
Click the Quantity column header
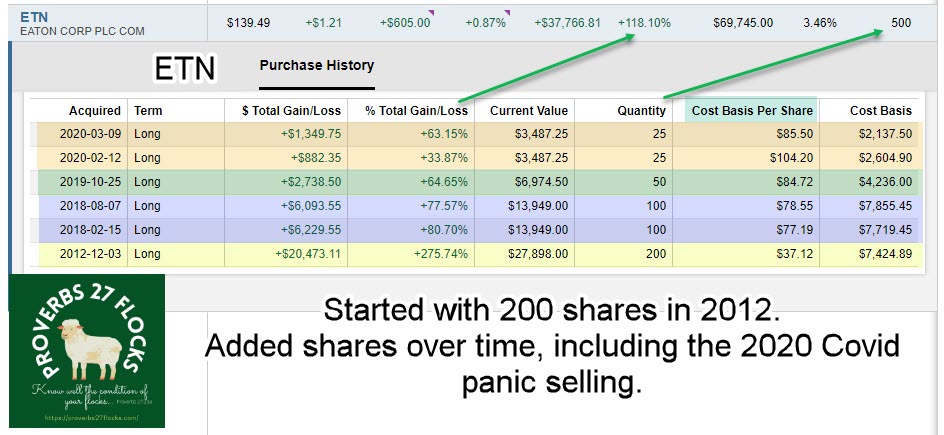pos(641,111)
